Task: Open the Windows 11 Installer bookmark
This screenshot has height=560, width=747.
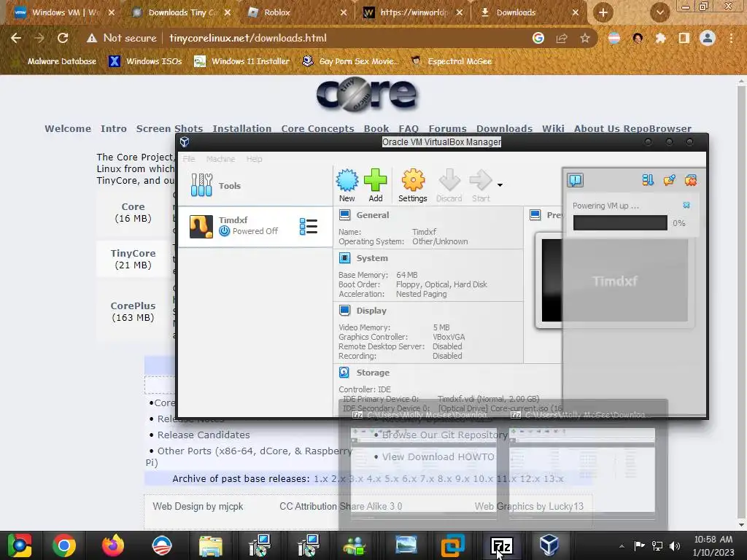Action: (242, 61)
